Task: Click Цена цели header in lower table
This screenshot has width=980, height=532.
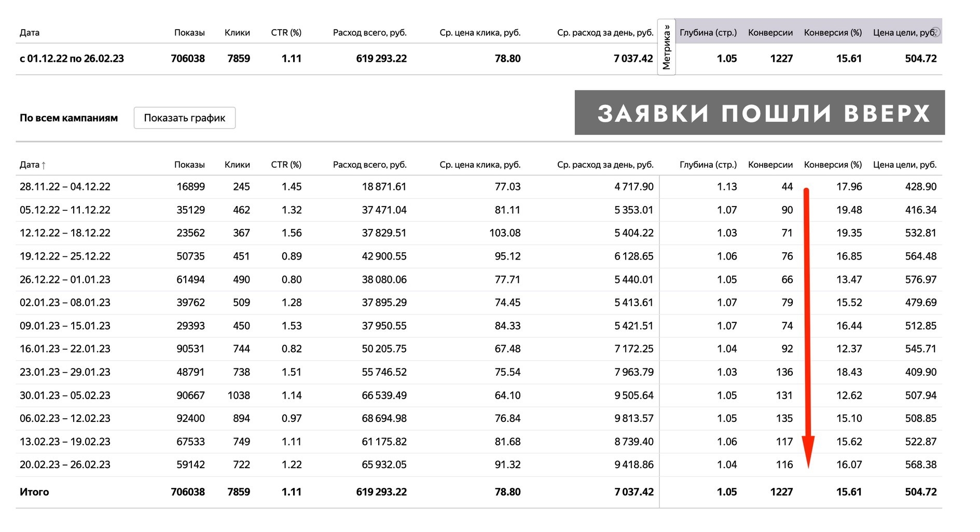Action: pyautogui.click(x=904, y=165)
